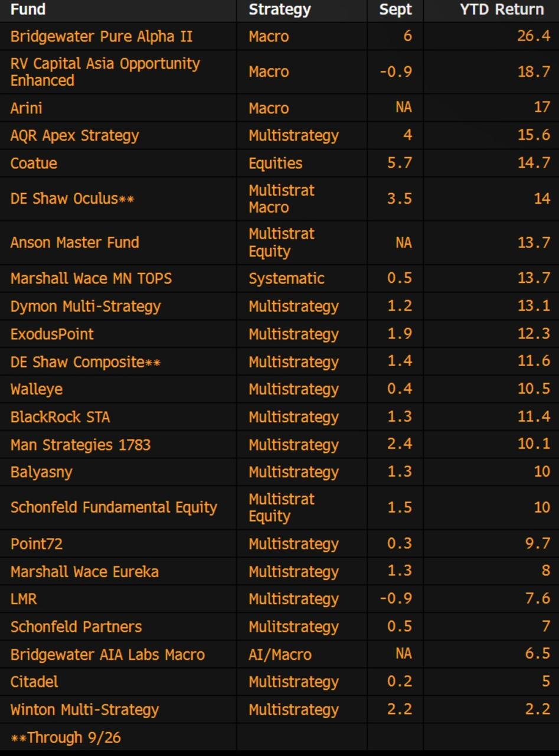The width and height of the screenshot is (559, 756).
Task: Click Sept value 0.3 for Point72
Action: click(400, 543)
